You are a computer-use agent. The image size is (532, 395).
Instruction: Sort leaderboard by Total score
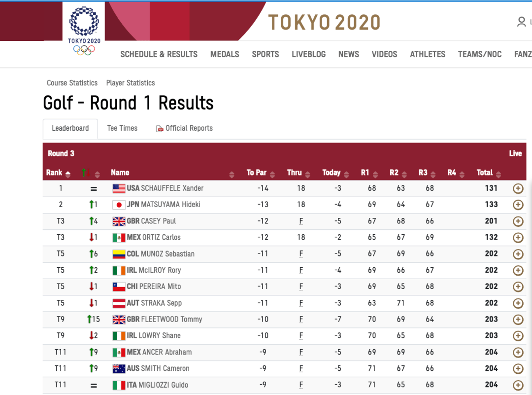(x=488, y=173)
